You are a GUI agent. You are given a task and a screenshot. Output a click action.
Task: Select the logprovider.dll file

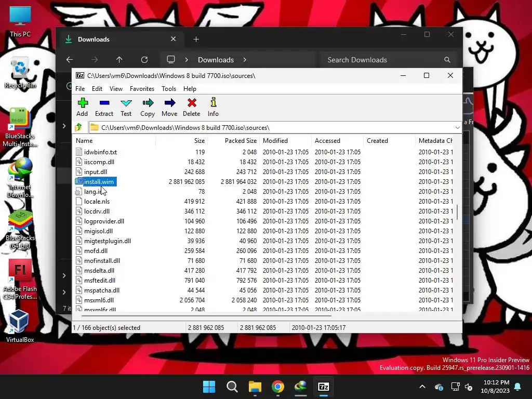pyautogui.click(x=104, y=221)
